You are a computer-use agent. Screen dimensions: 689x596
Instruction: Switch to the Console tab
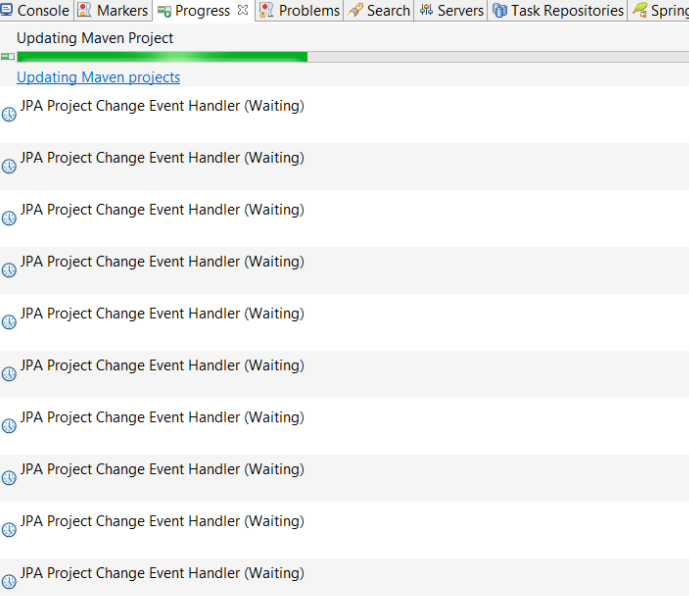[x=36, y=10]
